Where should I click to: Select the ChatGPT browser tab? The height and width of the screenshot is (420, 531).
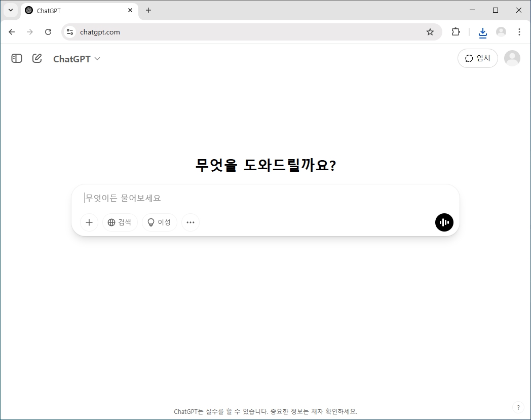(80, 11)
